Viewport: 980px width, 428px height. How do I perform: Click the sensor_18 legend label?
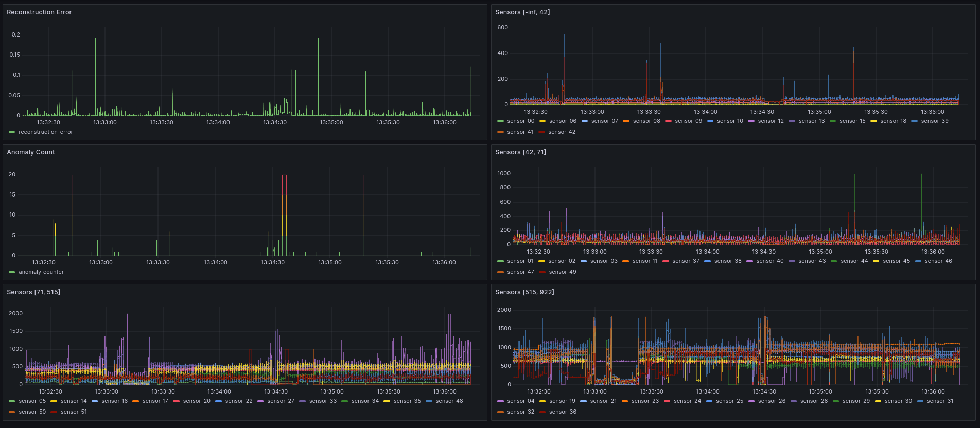coord(894,121)
